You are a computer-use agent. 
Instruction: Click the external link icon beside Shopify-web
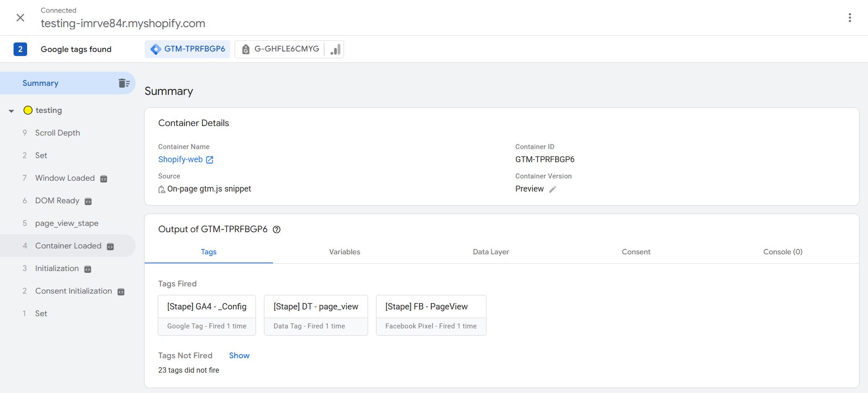click(209, 159)
